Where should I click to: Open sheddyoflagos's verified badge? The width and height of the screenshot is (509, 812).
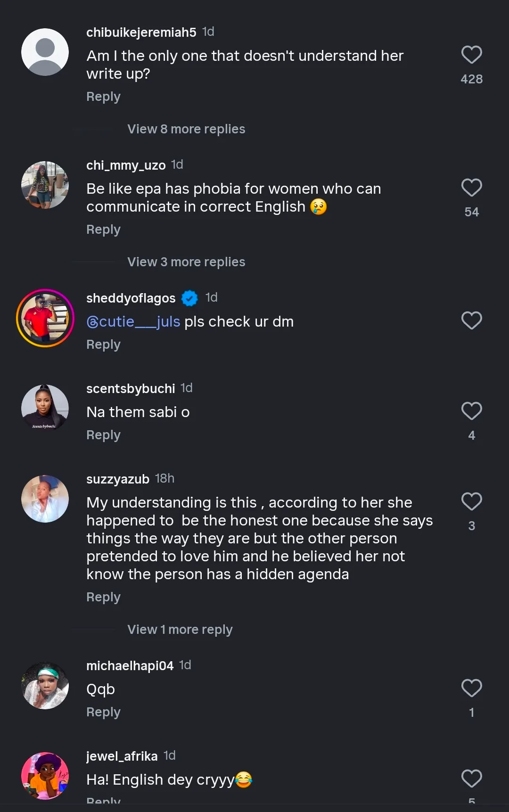(x=189, y=298)
